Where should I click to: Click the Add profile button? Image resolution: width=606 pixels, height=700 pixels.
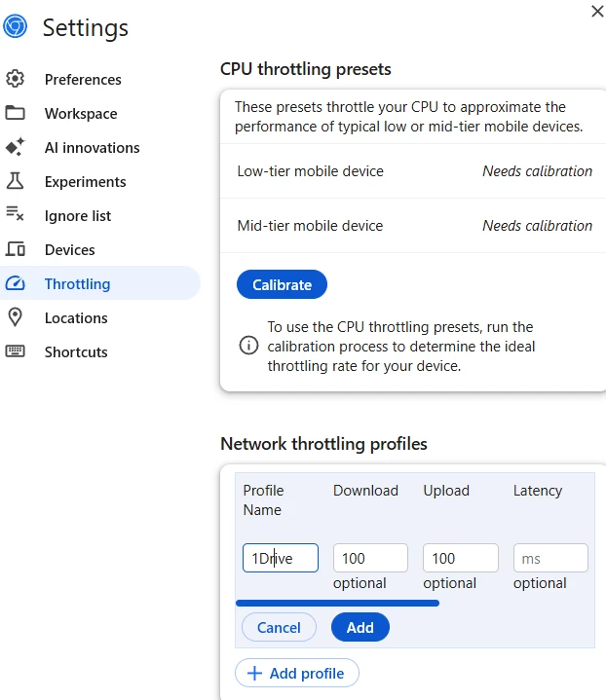pos(297,673)
